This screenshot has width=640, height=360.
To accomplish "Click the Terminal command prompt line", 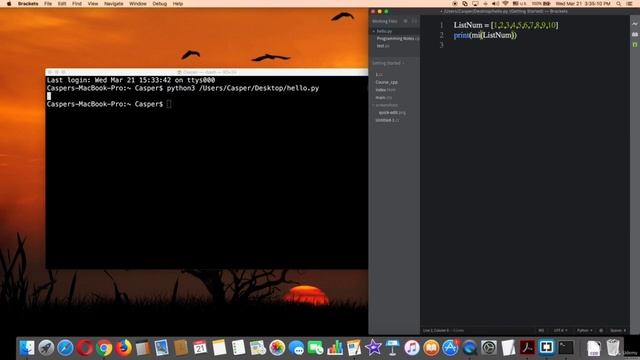I will coord(109,104).
